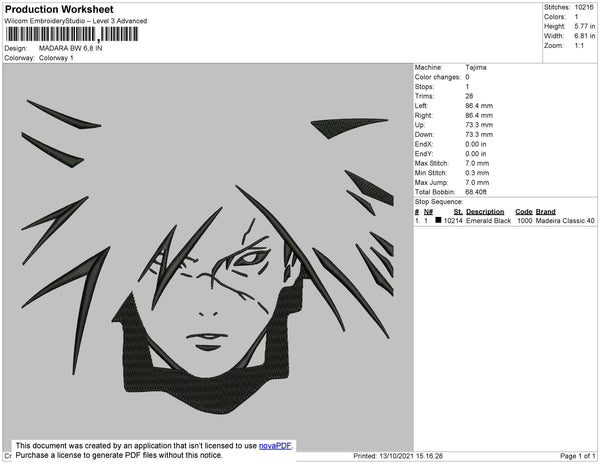Select min stitch value '0.3 mm'
The width and height of the screenshot is (600, 464).
click(x=477, y=173)
